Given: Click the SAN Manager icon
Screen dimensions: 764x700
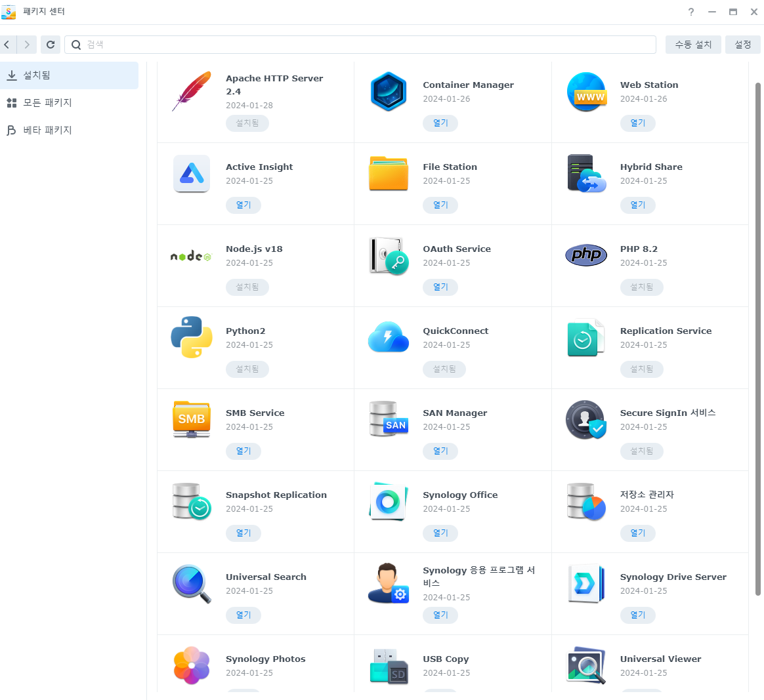Looking at the screenshot, I should [x=389, y=419].
